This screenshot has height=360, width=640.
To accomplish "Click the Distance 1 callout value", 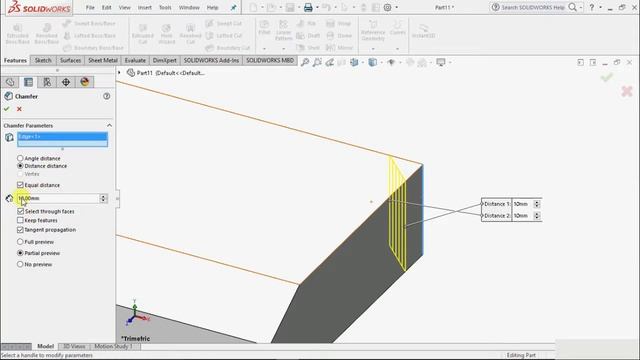I will pyautogui.click(x=522, y=204).
